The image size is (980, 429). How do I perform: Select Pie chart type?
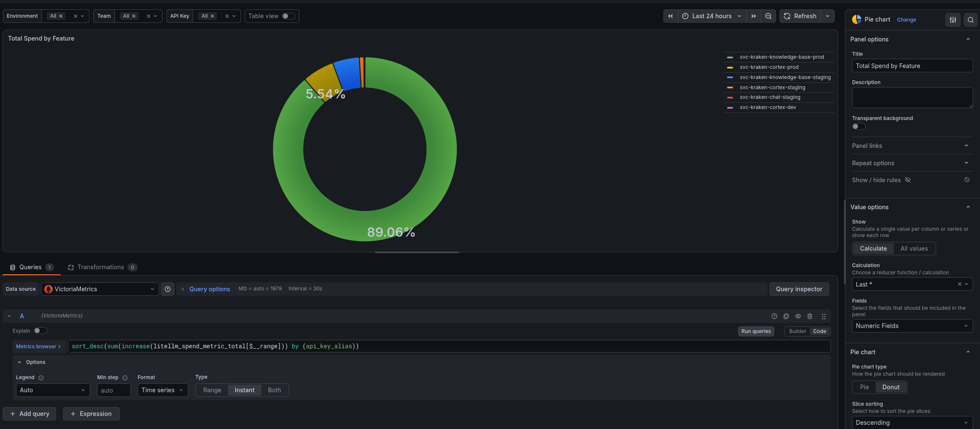[864, 387]
